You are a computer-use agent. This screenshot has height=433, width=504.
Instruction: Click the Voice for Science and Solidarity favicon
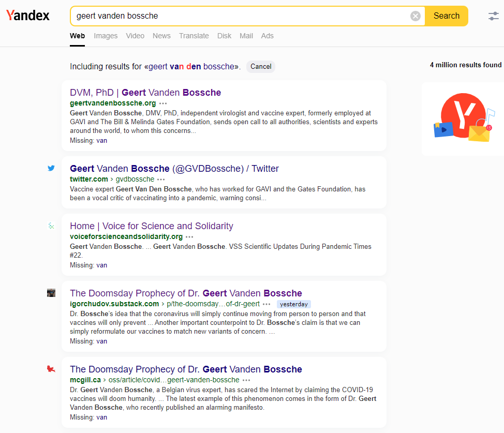(x=51, y=226)
